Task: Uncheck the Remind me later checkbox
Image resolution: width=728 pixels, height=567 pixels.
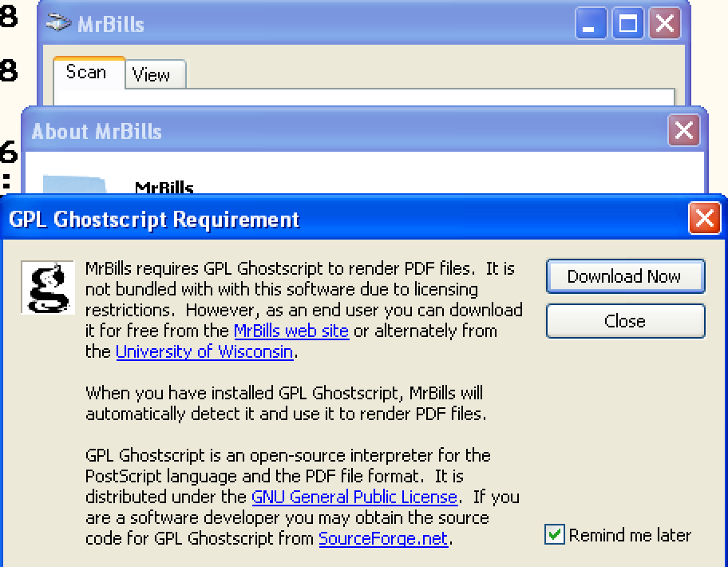Action: pos(554,534)
